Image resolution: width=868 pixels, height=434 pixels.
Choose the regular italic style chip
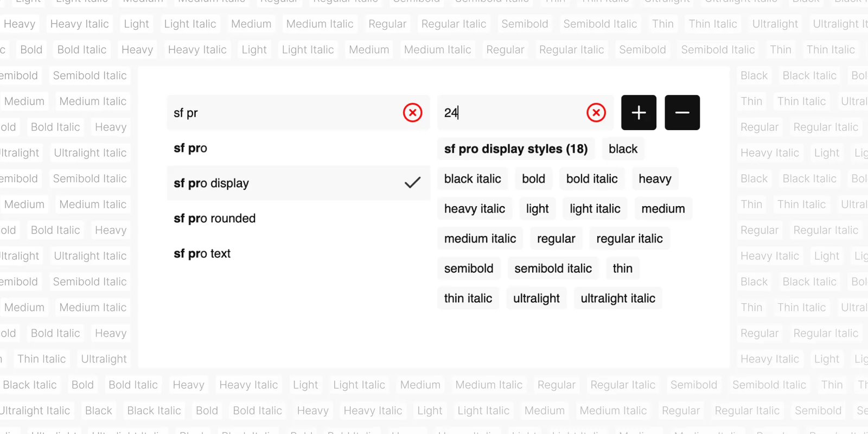click(x=629, y=238)
